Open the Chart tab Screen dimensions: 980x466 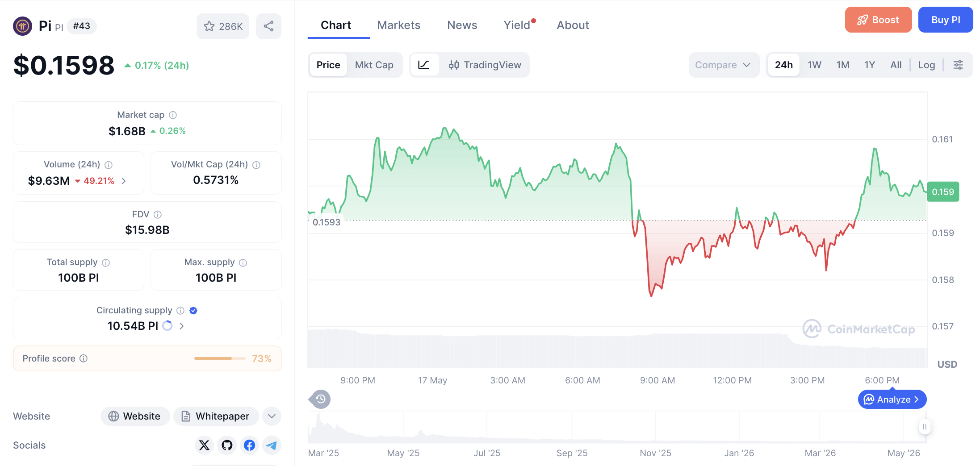pyautogui.click(x=336, y=25)
